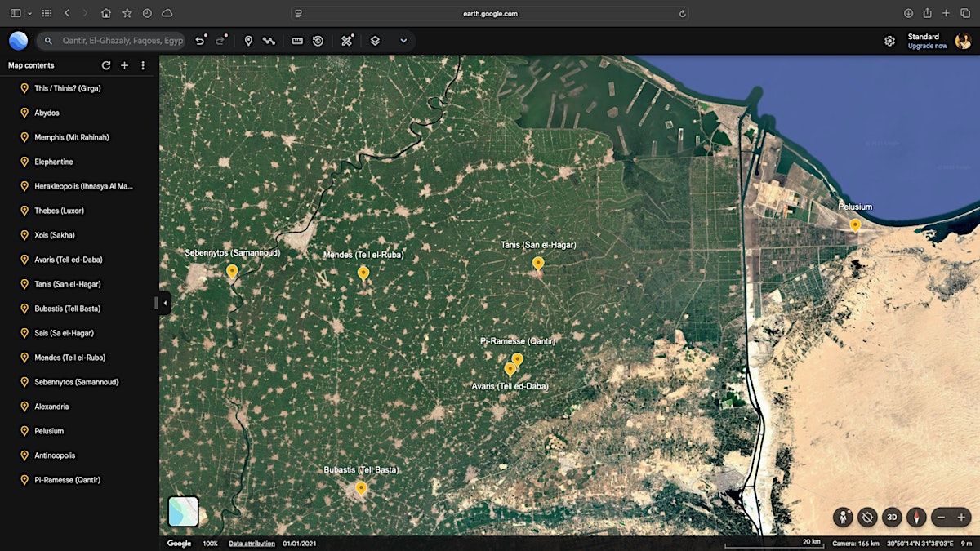980x551 pixels.
Task: Open Map contents three-dot menu
Action: click(x=143, y=65)
